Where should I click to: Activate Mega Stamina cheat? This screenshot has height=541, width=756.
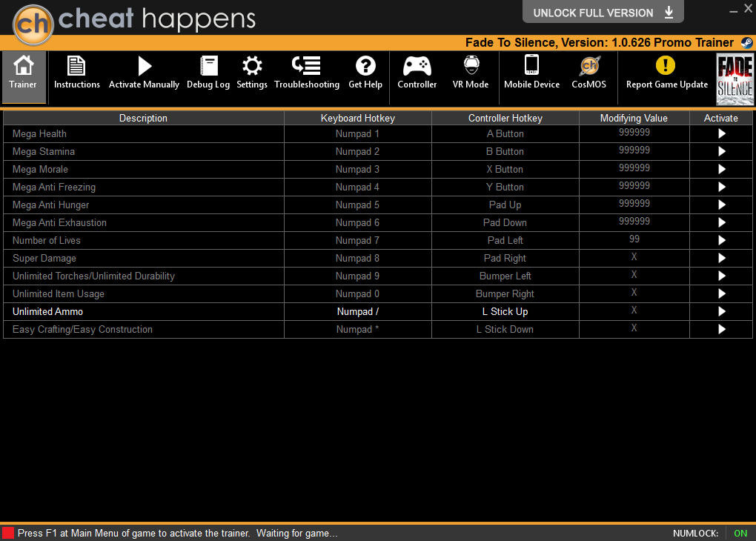click(721, 151)
